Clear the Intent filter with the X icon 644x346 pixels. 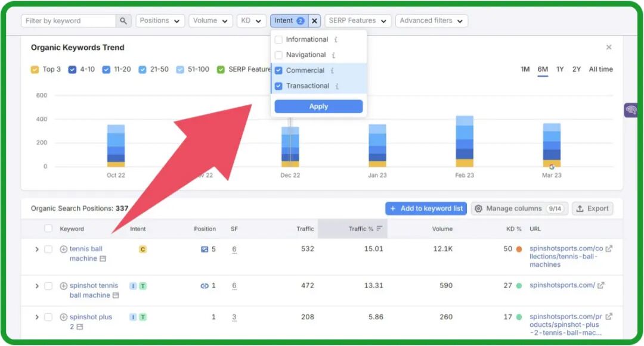[315, 21]
